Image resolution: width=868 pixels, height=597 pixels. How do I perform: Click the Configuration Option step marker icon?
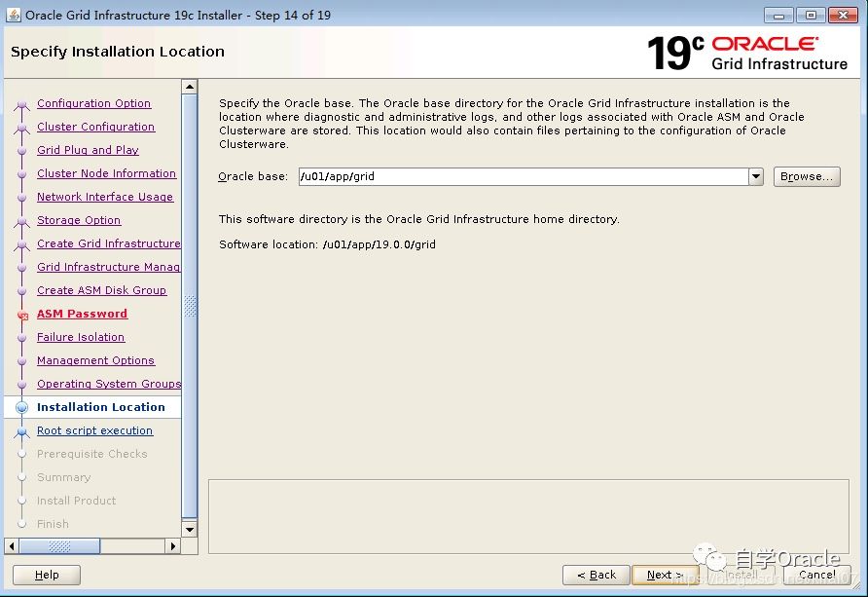tap(21, 104)
